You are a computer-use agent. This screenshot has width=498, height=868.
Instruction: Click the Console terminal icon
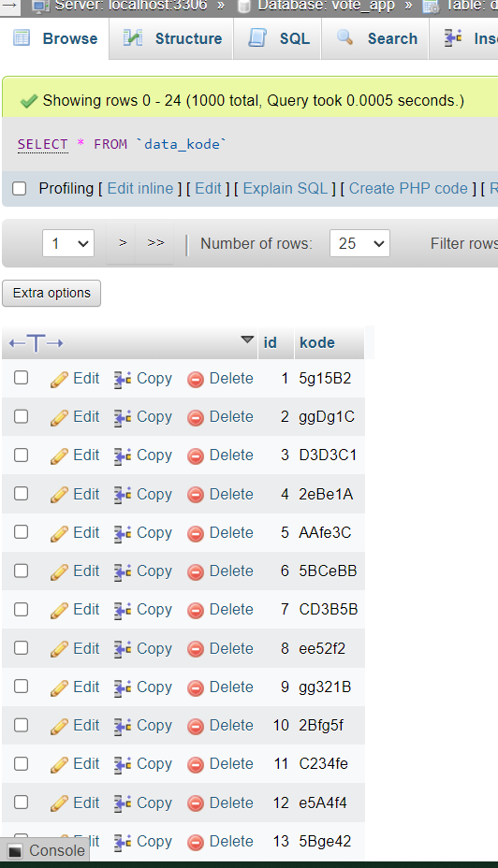(x=16, y=850)
